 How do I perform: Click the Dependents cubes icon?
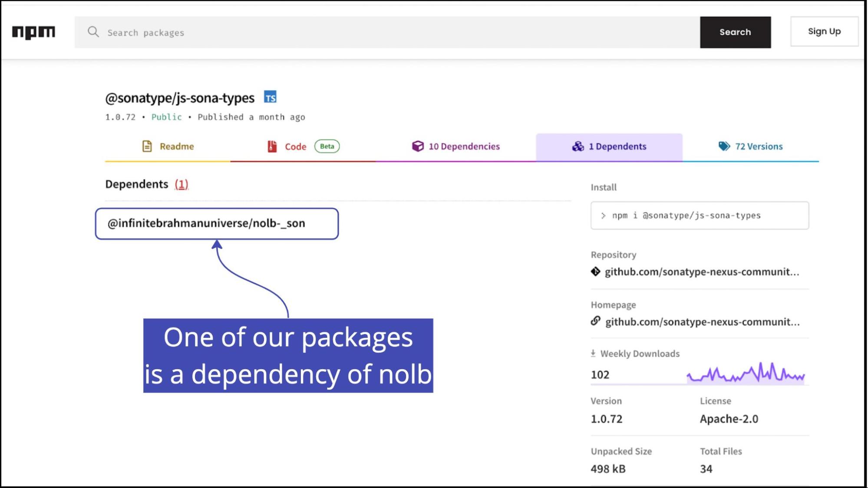(578, 146)
